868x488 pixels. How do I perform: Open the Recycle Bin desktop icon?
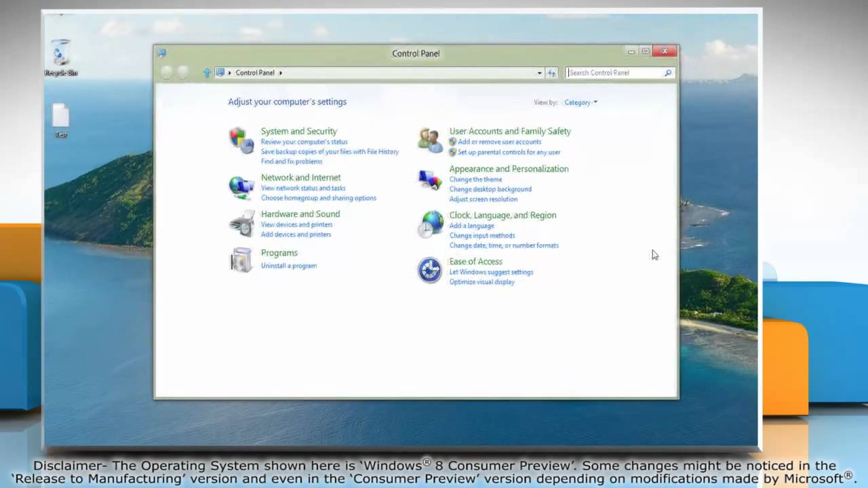click(61, 58)
